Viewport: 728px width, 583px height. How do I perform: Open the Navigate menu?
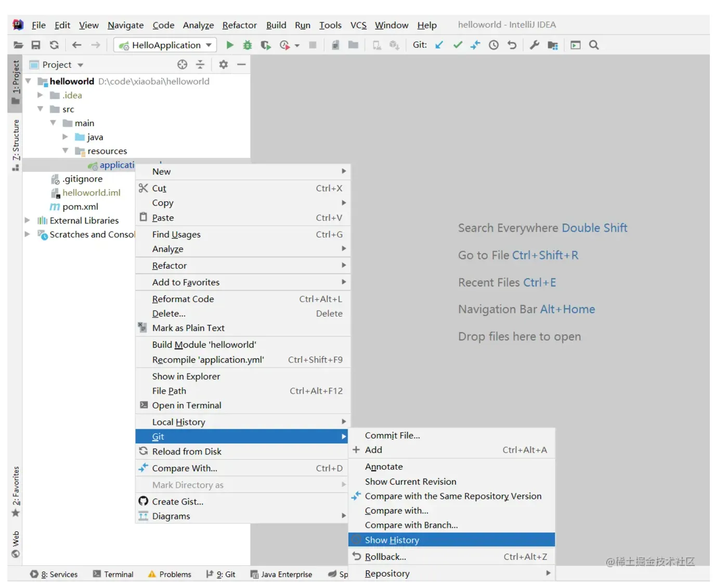(x=125, y=25)
